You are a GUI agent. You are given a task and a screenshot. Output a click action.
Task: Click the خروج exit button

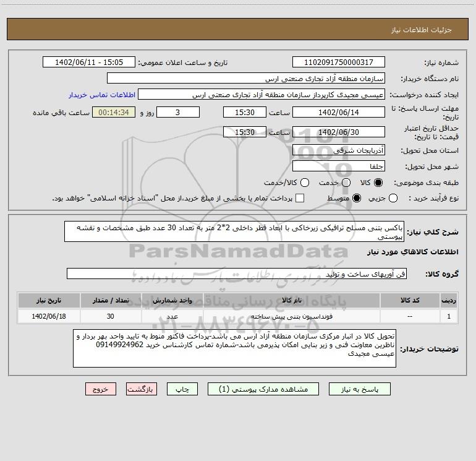(x=101, y=389)
